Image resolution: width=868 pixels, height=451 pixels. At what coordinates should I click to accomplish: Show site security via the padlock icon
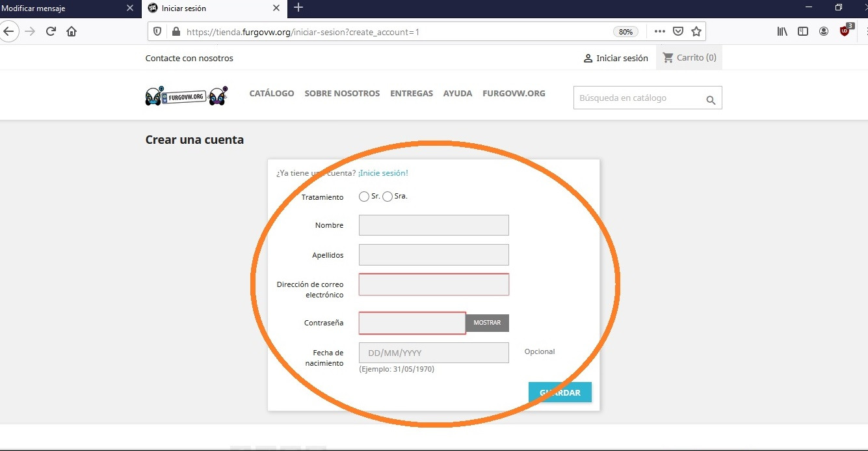[175, 31]
